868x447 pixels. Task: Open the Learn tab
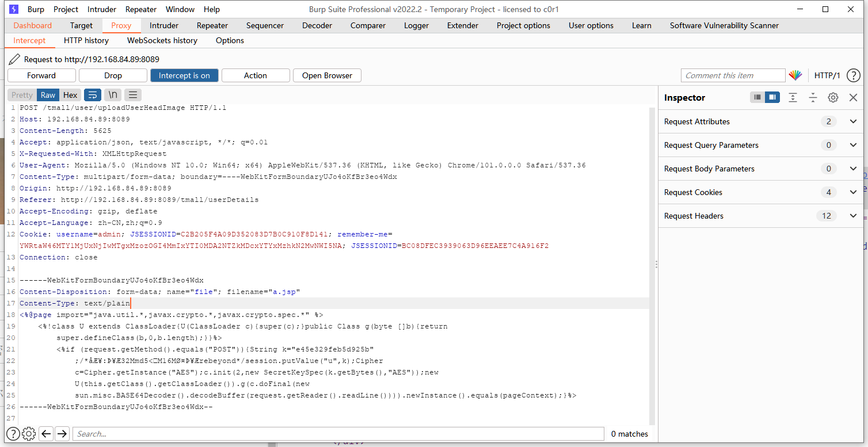642,25
